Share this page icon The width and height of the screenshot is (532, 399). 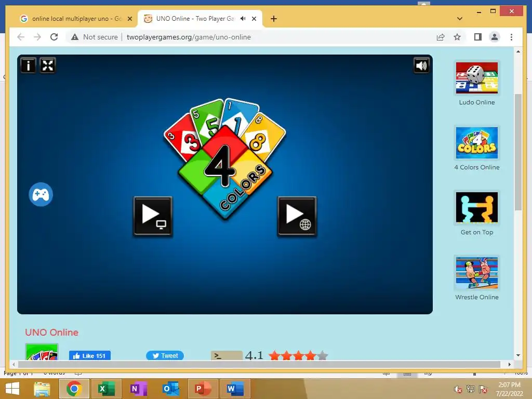(x=441, y=37)
